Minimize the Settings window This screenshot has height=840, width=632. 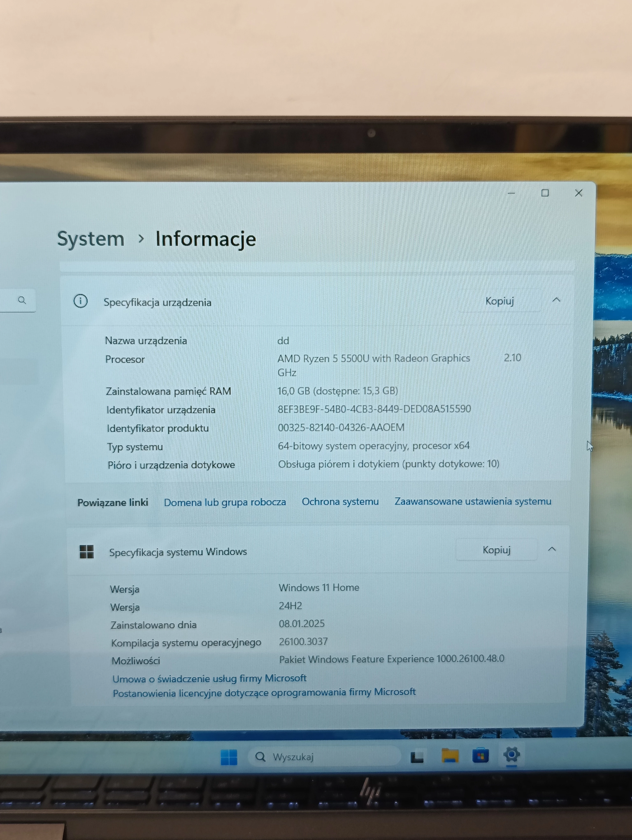[511, 193]
